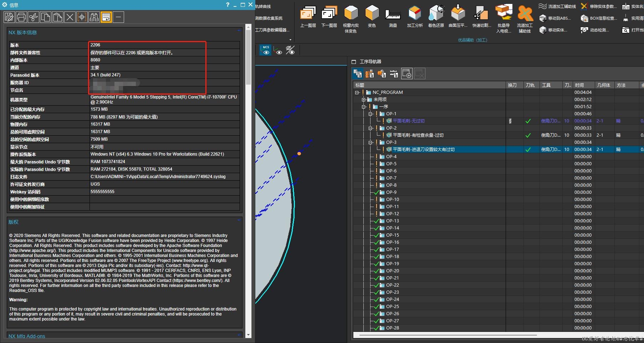Copy text using info window copy icon
644x343 pixels.
[46, 17]
